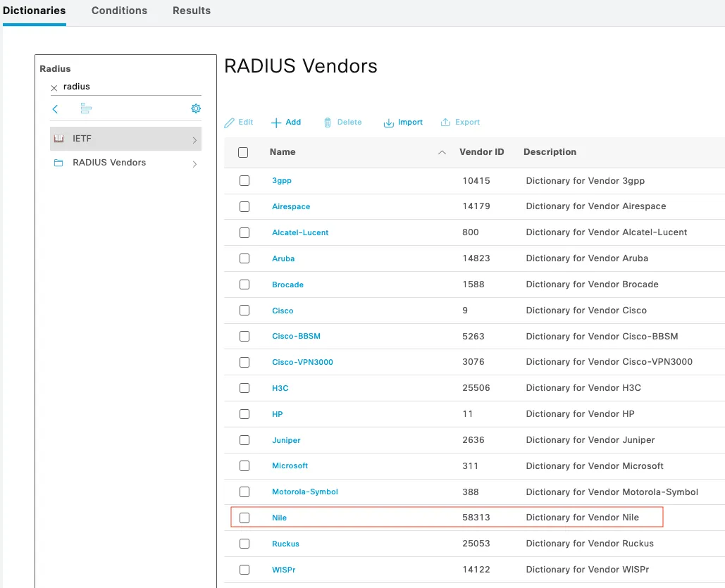Click the radius search input field
Screen dimensions: 725x588
pos(131,87)
